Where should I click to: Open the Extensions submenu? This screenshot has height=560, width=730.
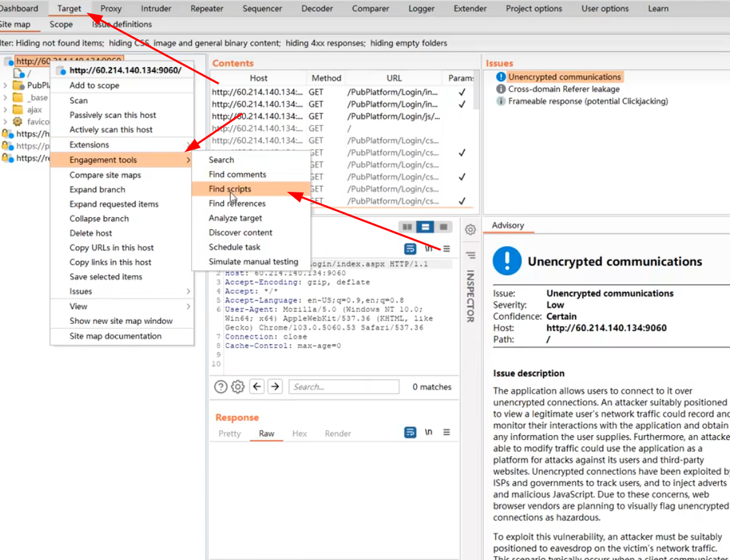point(122,144)
